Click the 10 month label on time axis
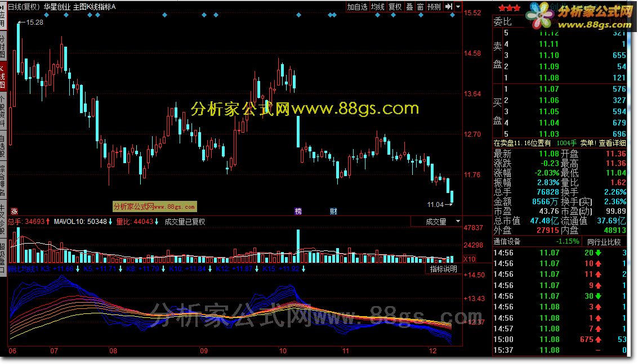 tap(283, 351)
